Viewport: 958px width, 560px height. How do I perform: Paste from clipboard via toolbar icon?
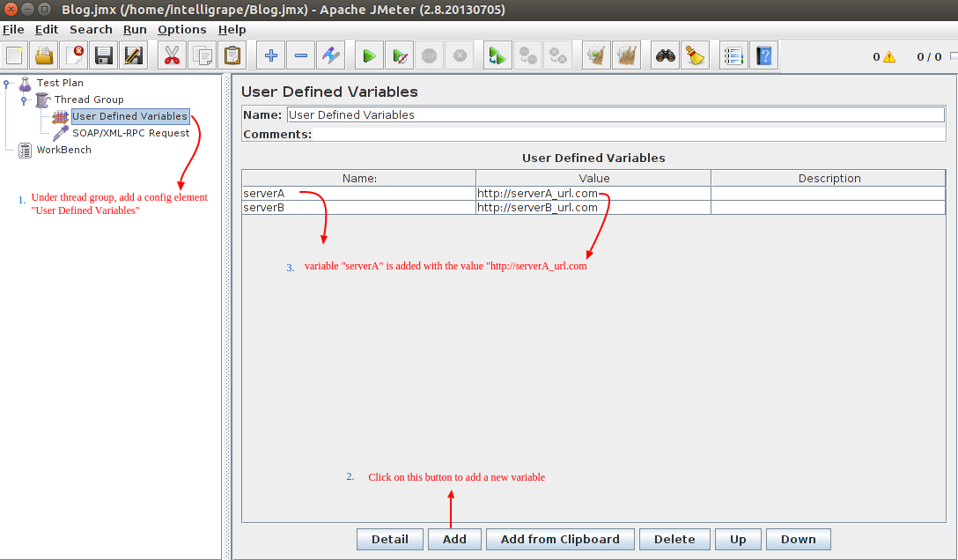coord(232,56)
